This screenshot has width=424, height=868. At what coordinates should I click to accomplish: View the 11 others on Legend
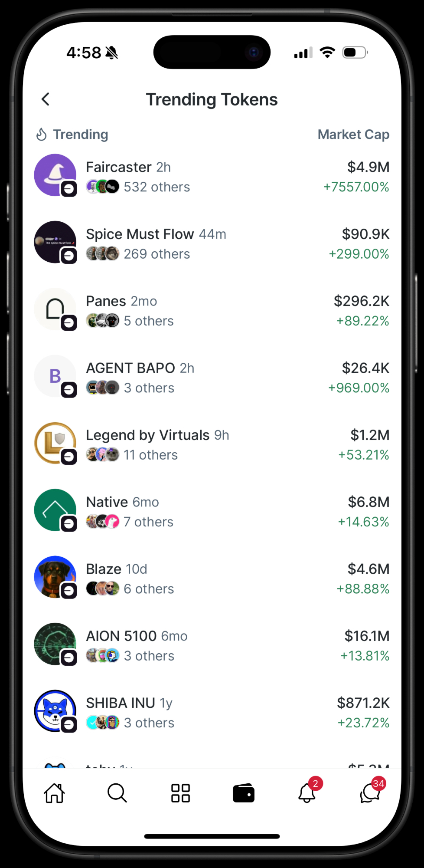[x=150, y=455]
